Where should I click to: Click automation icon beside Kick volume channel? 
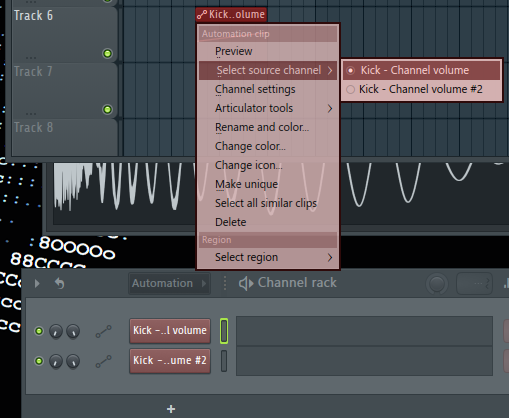tap(104, 331)
